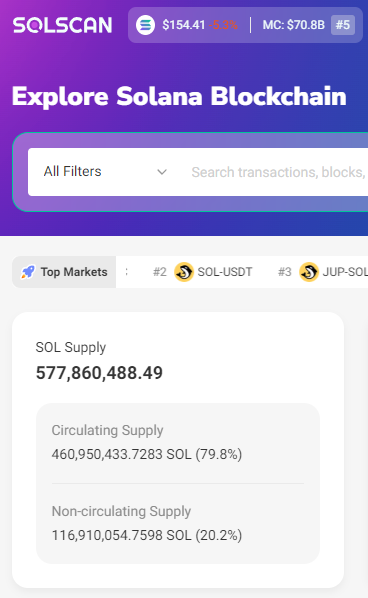Click the SOL-USDT market token icon
This screenshot has height=598, width=368.
[184, 272]
